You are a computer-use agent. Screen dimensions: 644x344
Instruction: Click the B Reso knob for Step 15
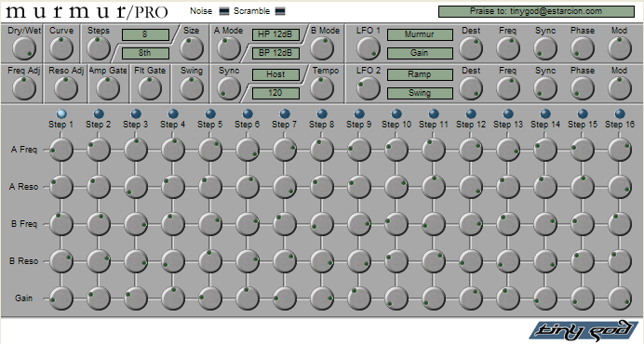(583, 261)
